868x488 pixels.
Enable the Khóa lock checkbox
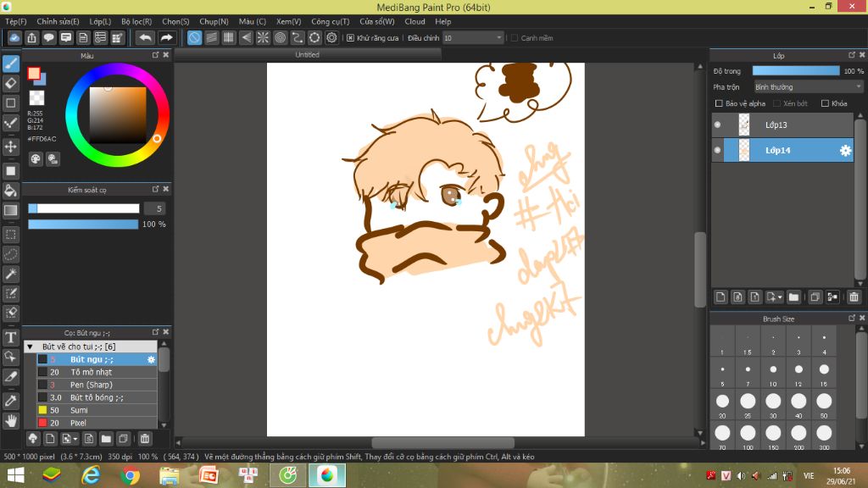825,103
